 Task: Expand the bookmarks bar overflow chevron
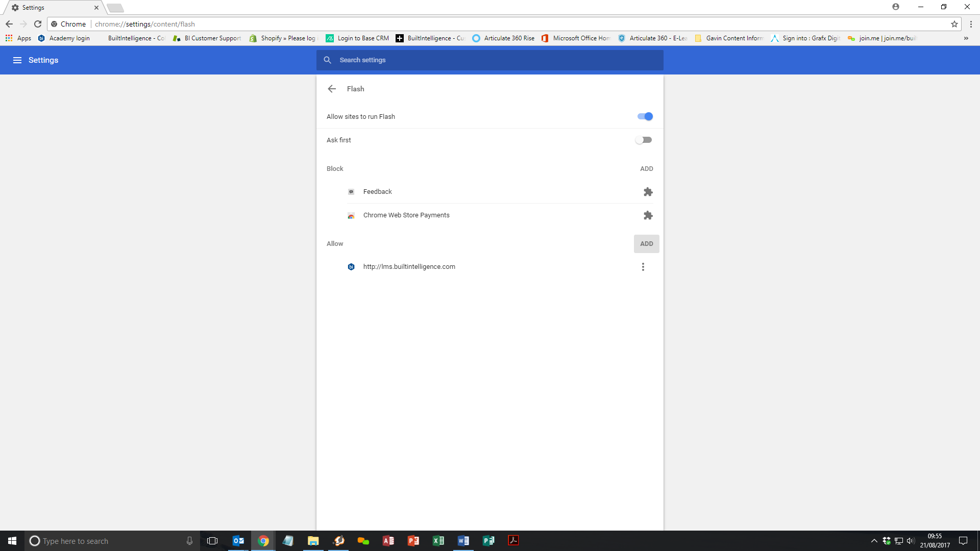pos(966,38)
